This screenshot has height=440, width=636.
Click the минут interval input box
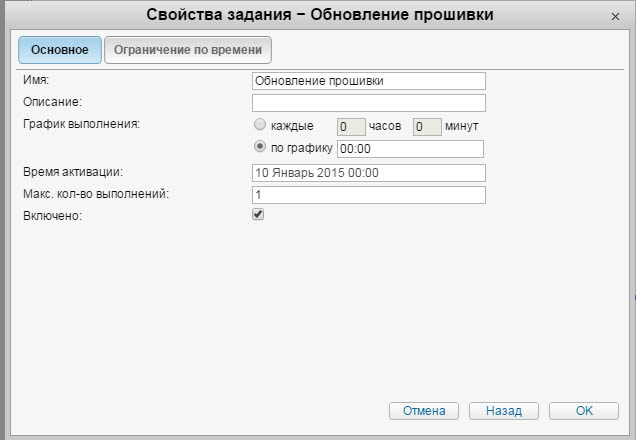427,127
